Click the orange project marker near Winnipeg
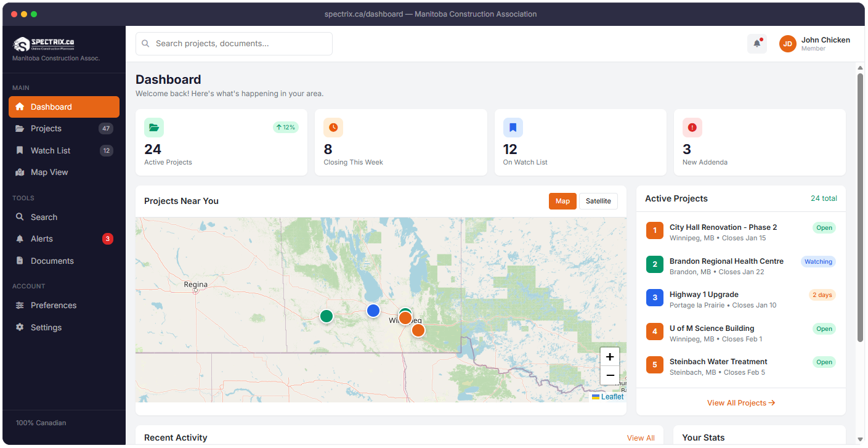Viewport: 868px width, 448px height. 405,317
